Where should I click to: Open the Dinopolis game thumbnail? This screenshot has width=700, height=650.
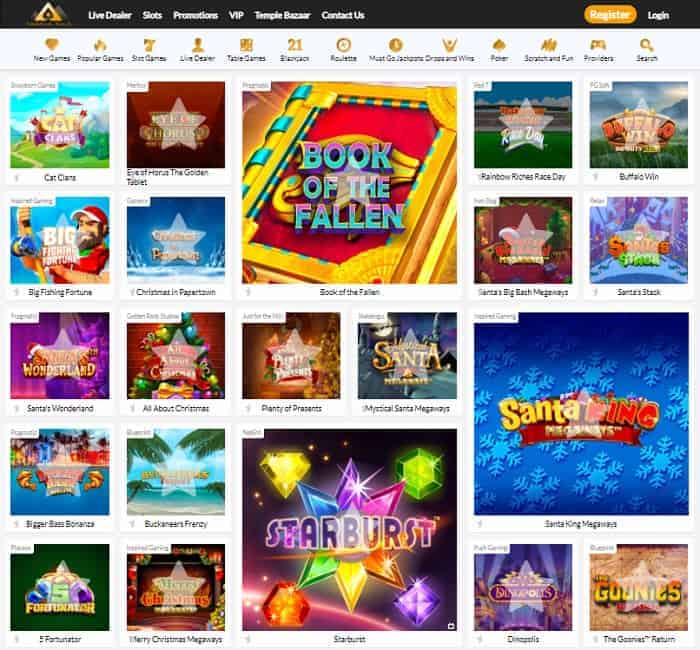pos(523,587)
